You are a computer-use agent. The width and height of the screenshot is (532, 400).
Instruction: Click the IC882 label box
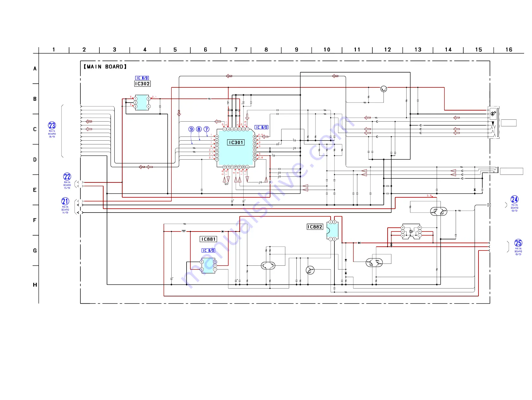[x=315, y=227]
